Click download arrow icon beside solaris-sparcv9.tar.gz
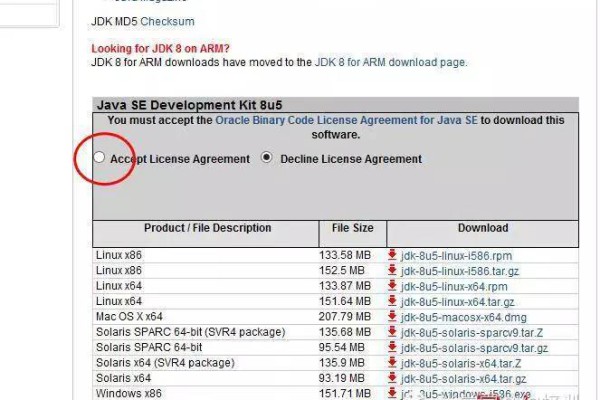600x400 pixels. tap(392, 347)
